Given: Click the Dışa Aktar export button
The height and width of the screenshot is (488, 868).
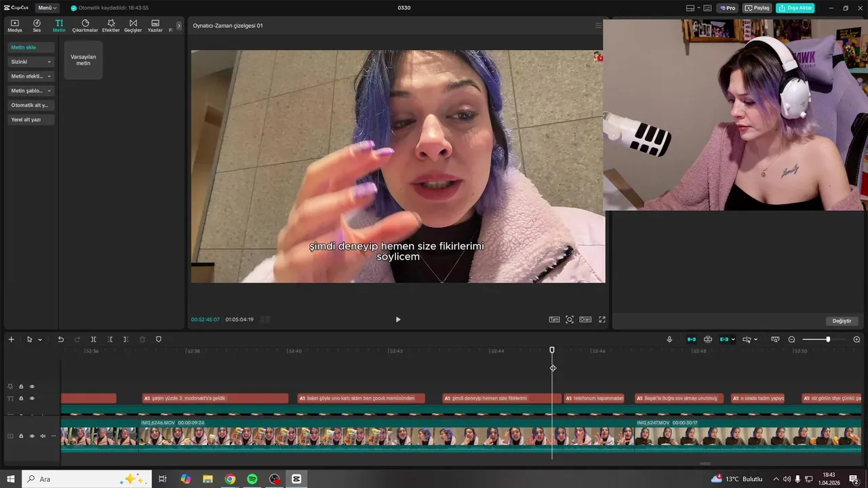Looking at the screenshot, I should click(795, 8).
